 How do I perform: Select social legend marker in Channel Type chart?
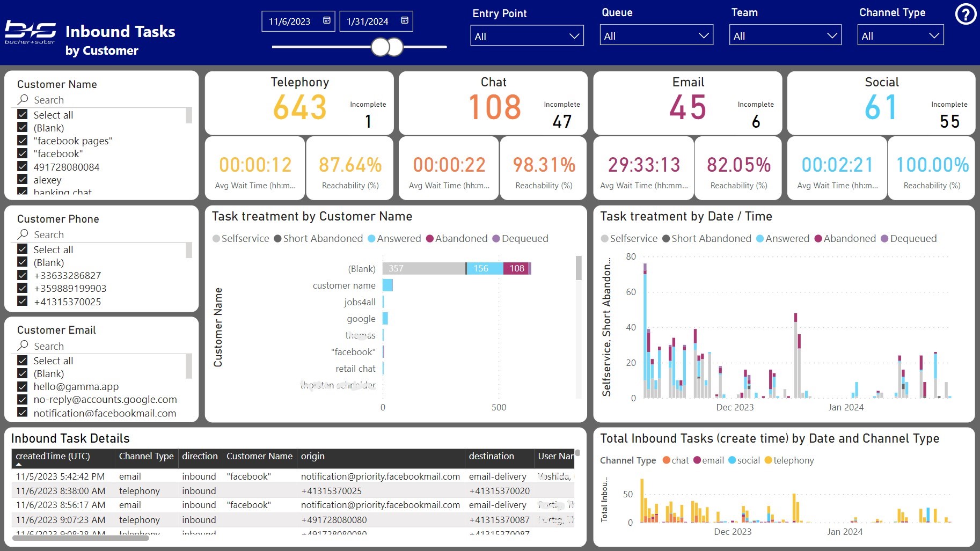(732, 460)
